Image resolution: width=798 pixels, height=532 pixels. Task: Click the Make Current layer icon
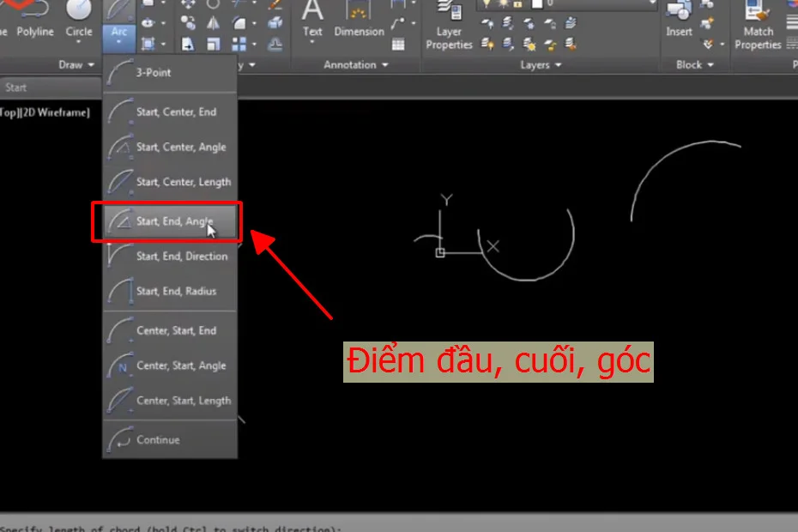(x=571, y=22)
